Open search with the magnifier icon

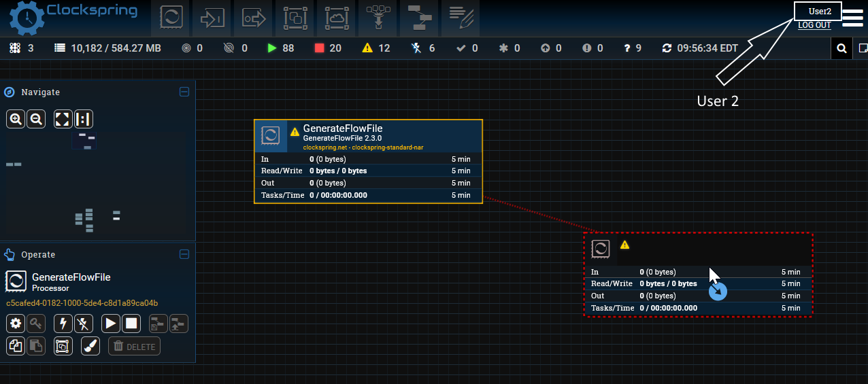click(841, 48)
